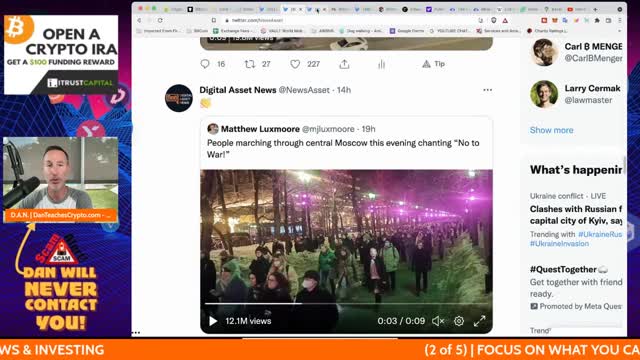Open the Google Forms bookmark
This screenshot has width=640, height=360.
[407, 31]
